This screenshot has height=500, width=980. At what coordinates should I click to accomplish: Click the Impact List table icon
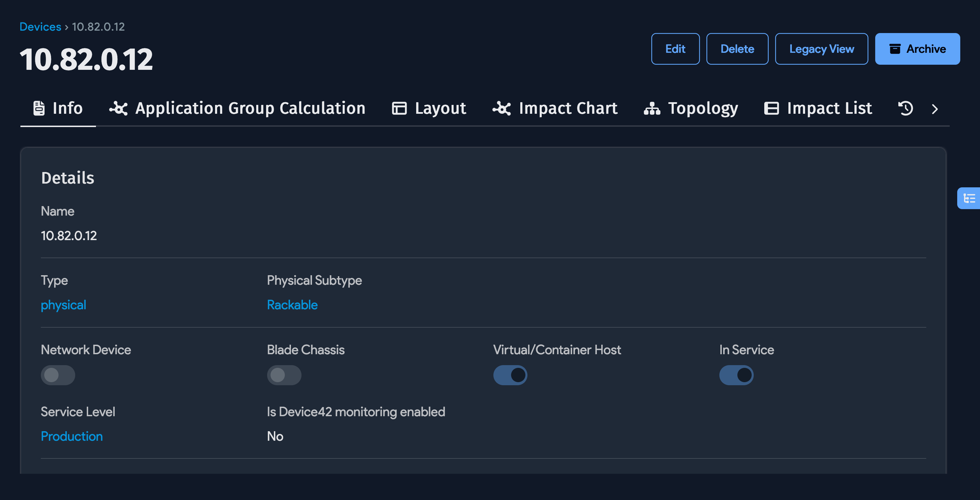[771, 108]
